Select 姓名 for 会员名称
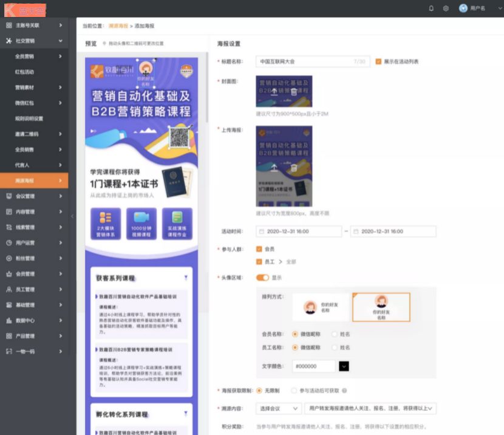 click(335, 334)
